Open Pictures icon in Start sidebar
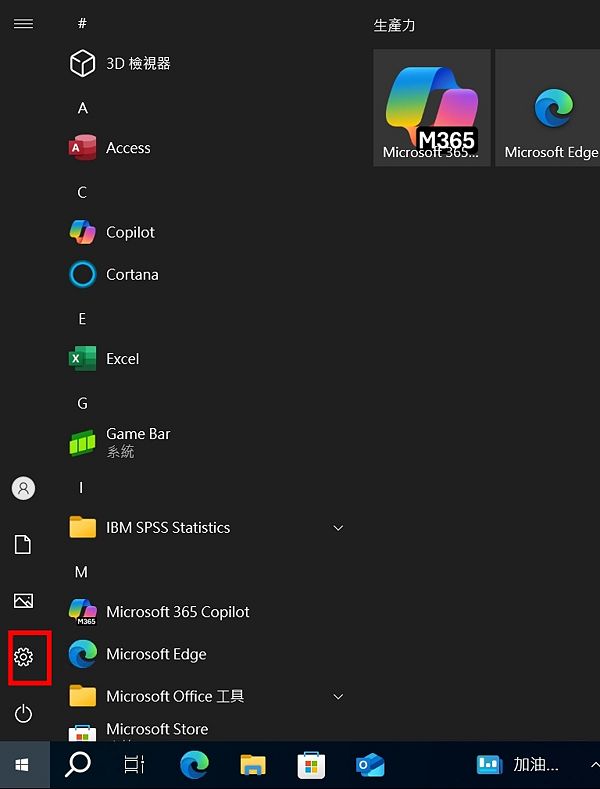This screenshot has width=600, height=789. pyautogui.click(x=24, y=601)
